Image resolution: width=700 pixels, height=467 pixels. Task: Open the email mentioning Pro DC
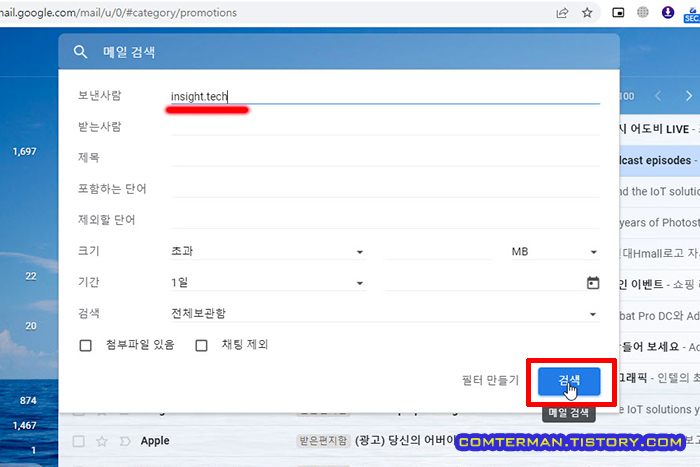(x=660, y=316)
